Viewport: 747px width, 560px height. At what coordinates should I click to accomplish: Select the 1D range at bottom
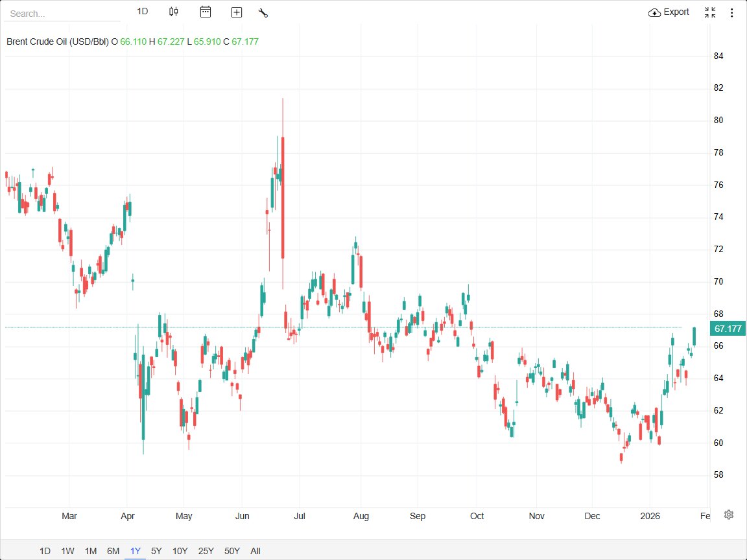pyautogui.click(x=45, y=551)
